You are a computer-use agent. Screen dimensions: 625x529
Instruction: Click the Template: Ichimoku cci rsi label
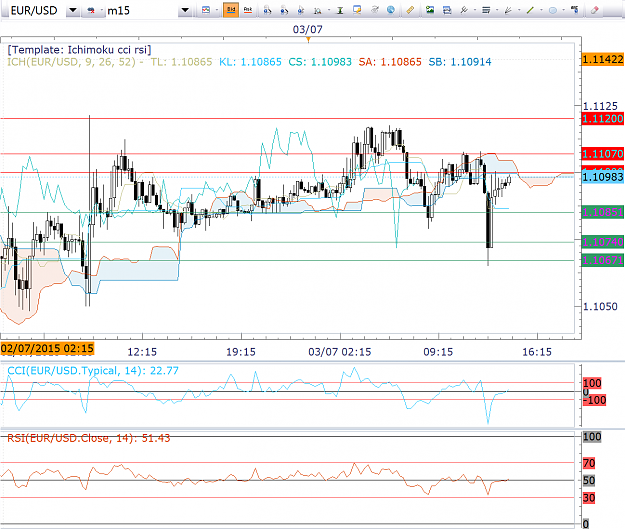coord(79,50)
